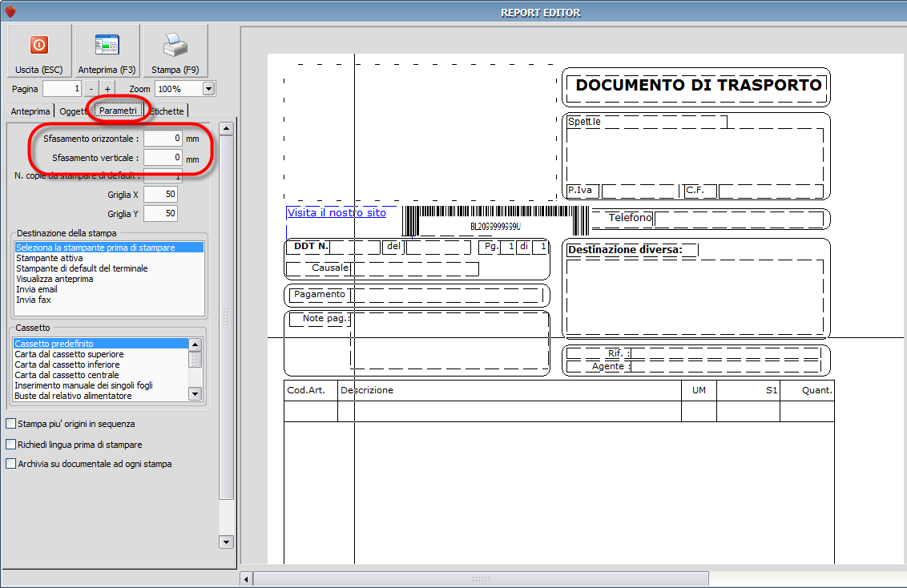Select 'Inserimento manuale dei singoli fogli'
Viewport: 907px width, 588px height.
(101, 385)
